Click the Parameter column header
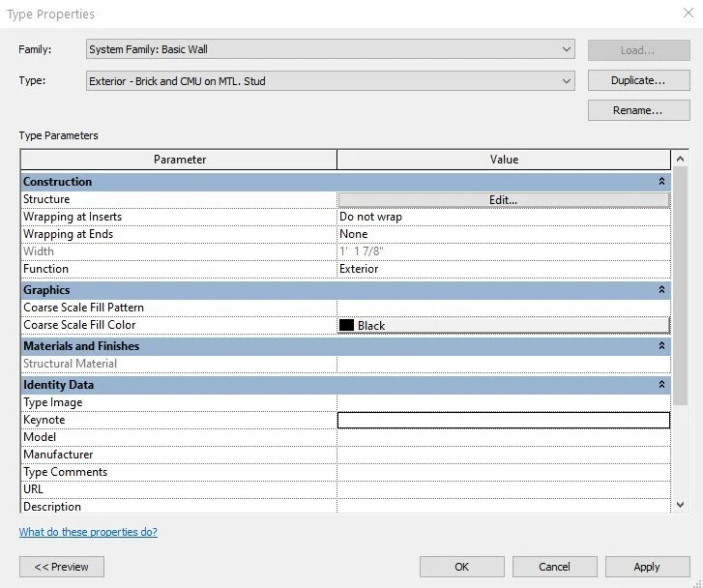 pyautogui.click(x=179, y=160)
